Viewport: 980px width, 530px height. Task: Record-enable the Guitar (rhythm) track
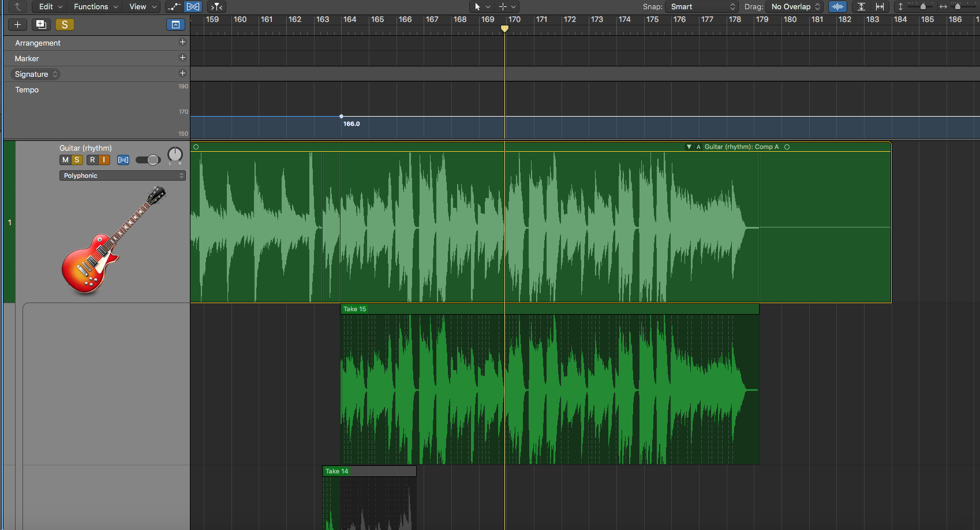point(92,160)
